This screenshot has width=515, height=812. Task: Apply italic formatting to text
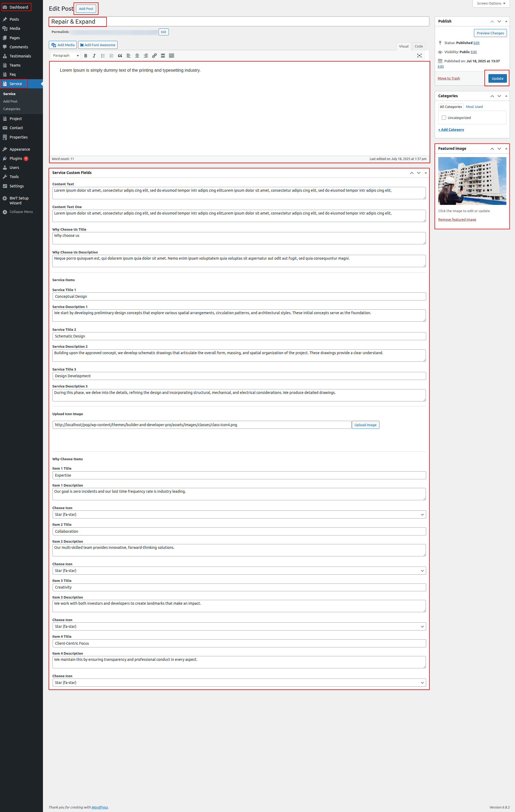[94, 56]
